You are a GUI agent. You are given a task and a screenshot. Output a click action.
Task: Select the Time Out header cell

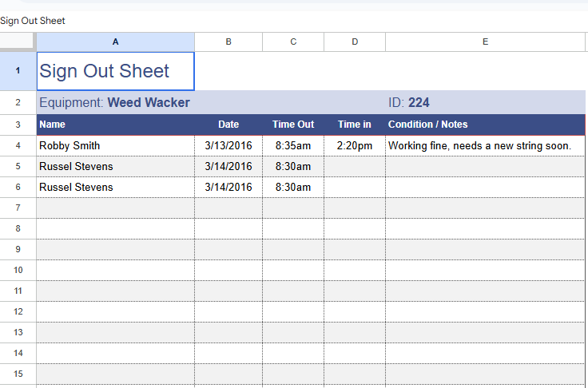(x=293, y=125)
